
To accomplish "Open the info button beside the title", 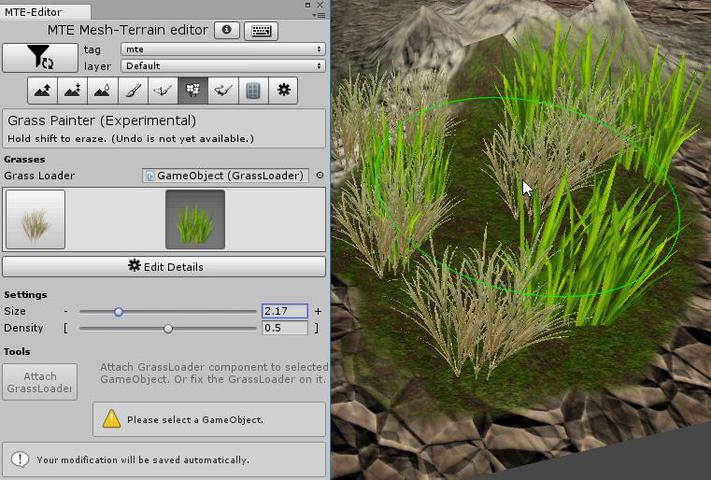I will [227, 31].
